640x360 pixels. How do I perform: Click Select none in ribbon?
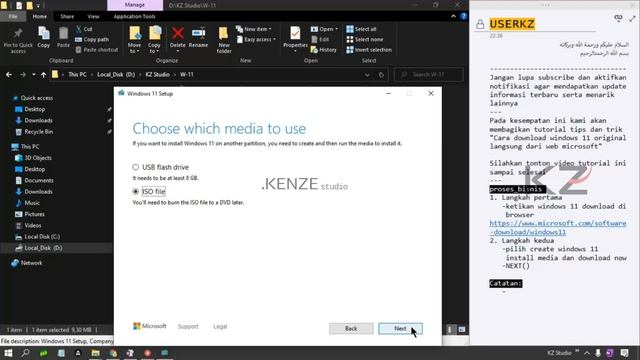[x=365, y=40]
